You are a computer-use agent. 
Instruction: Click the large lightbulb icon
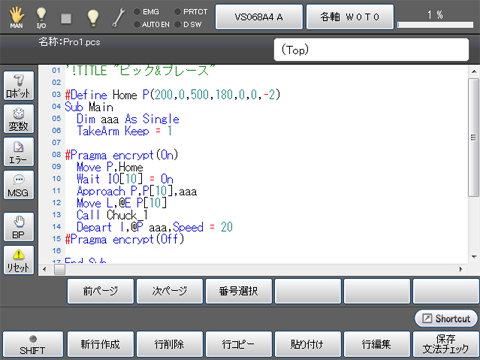[93, 17]
